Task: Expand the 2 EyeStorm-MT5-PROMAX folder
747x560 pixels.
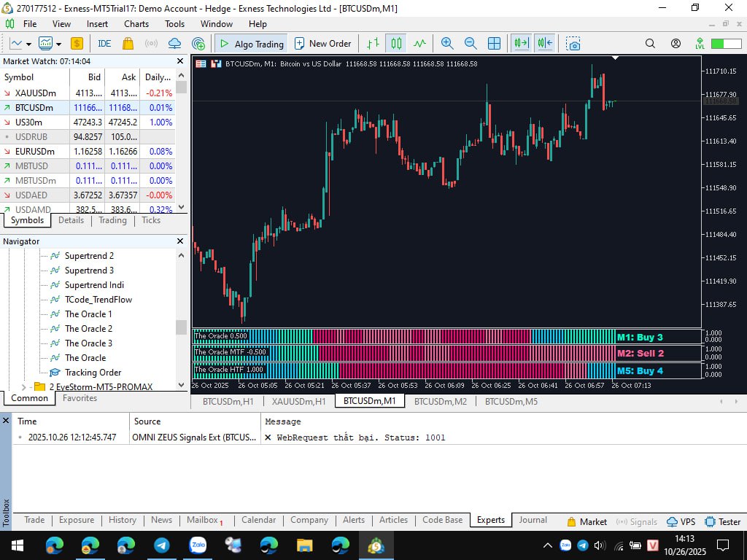Action: click(x=24, y=387)
